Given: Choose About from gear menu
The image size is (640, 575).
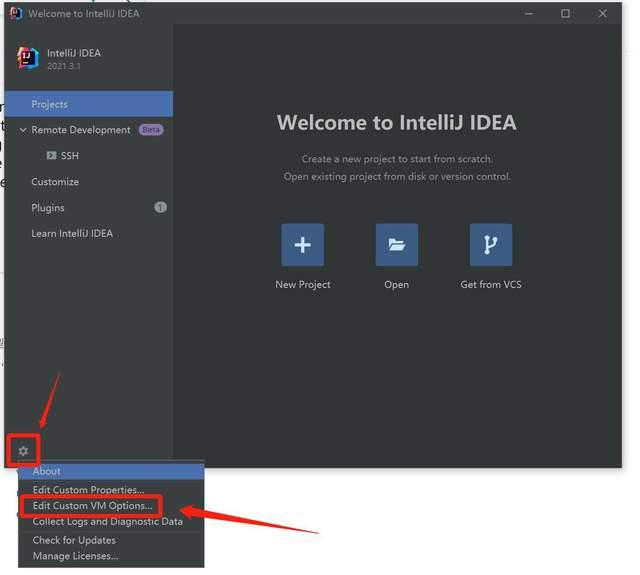Looking at the screenshot, I should tap(111, 471).
